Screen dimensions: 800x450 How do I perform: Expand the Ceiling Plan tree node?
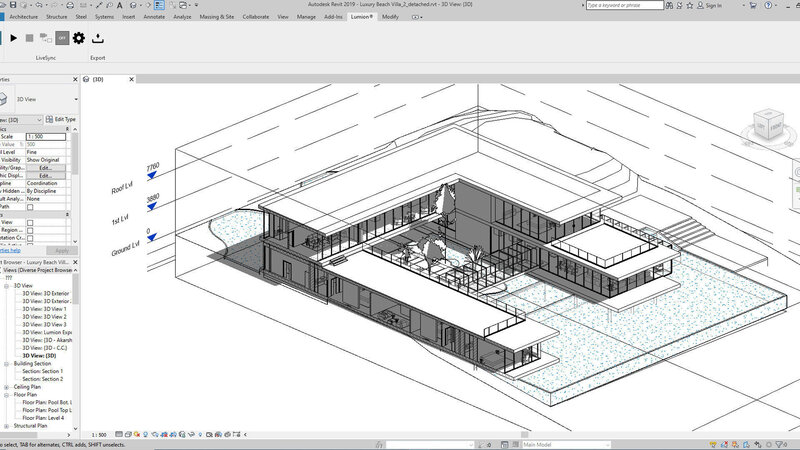coord(8,386)
